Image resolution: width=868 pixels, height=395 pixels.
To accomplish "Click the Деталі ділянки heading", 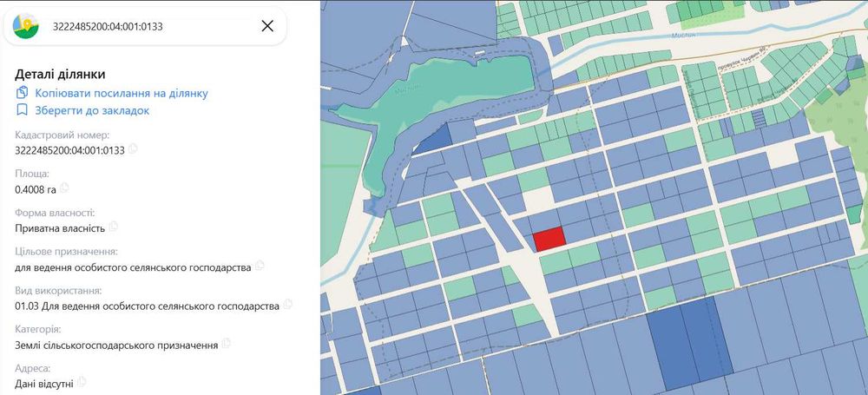I will 61,75.
